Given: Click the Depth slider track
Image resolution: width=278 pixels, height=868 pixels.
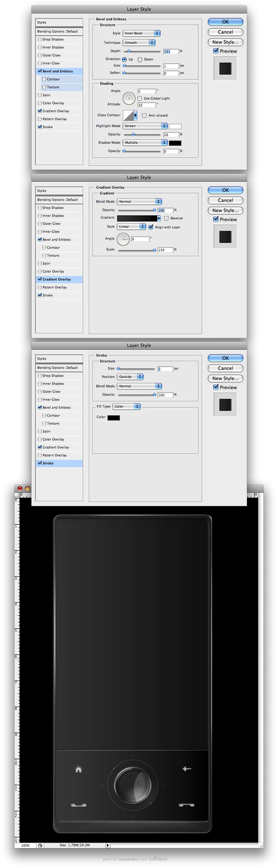Looking at the screenshot, I should pos(142,51).
